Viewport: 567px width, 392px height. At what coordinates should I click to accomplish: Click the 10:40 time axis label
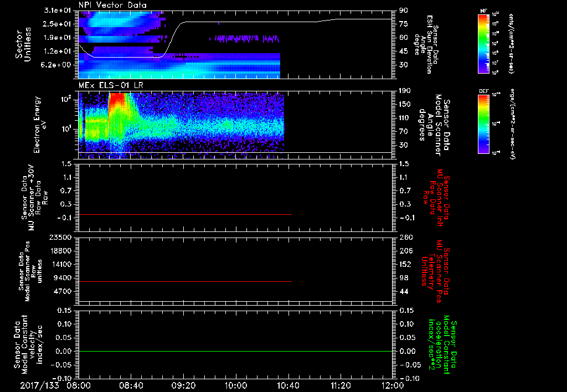tap(288, 385)
